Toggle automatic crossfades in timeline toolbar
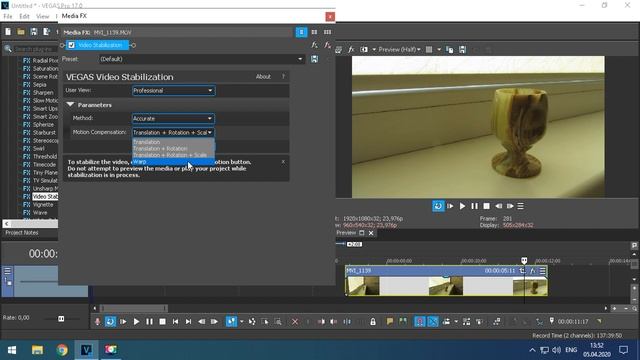The width and height of the screenshot is (640, 360). [x=433, y=322]
